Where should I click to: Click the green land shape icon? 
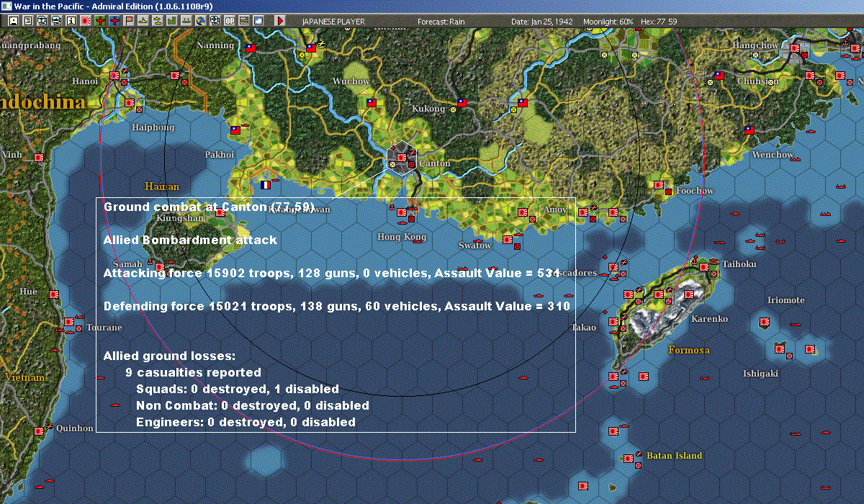coord(172,21)
